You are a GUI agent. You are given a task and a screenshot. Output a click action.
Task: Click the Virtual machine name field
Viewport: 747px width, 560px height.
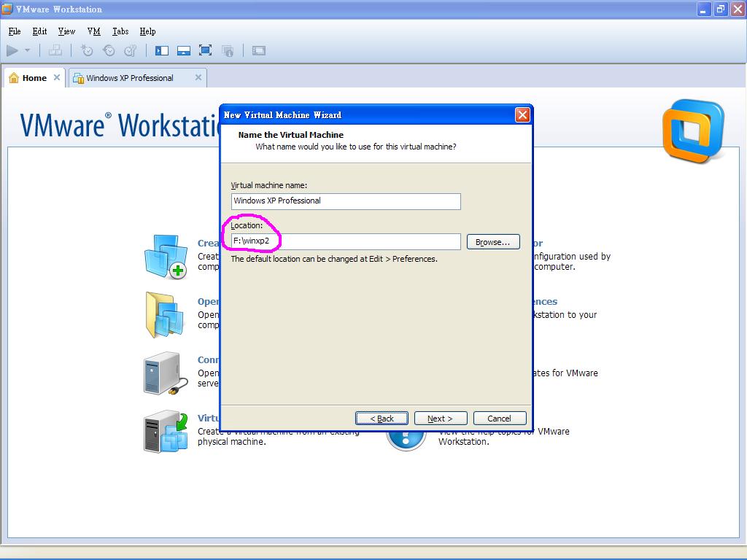click(346, 201)
